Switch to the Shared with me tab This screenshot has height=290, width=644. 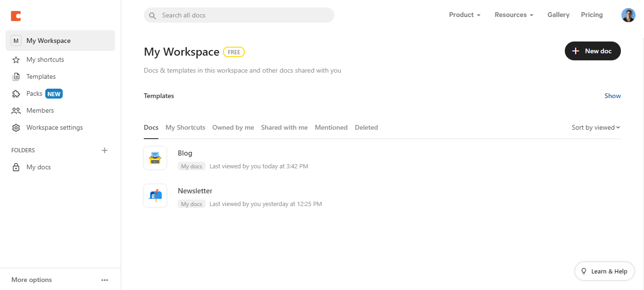point(284,127)
